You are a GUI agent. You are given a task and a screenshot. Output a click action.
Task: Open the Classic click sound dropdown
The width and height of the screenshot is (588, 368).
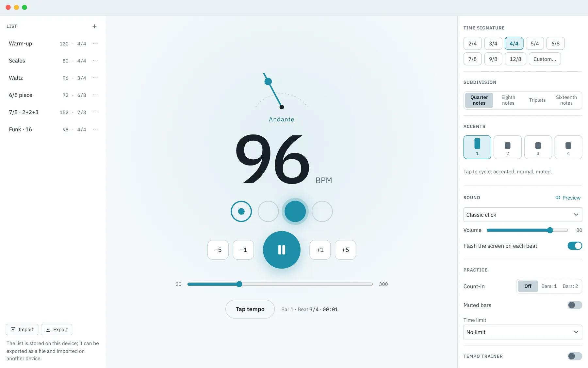coord(523,215)
